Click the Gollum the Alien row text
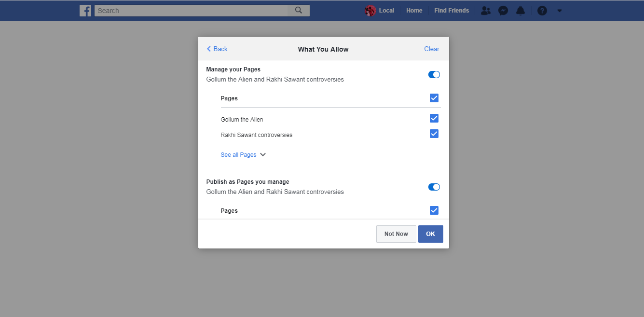644x317 pixels. (x=242, y=120)
